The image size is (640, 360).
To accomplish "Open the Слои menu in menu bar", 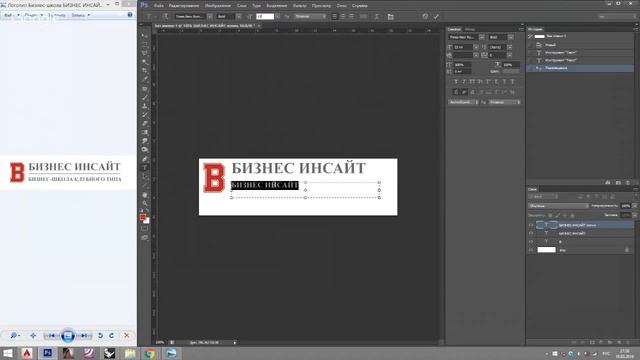I will (x=242, y=6).
